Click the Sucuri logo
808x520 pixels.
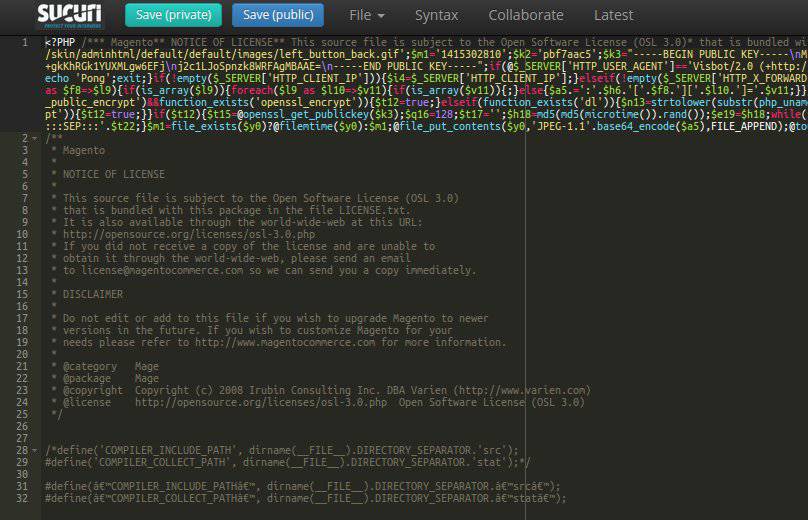click(70, 15)
